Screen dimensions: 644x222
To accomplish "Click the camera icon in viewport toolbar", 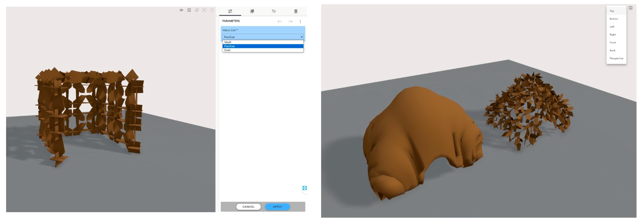I will (x=181, y=10).
